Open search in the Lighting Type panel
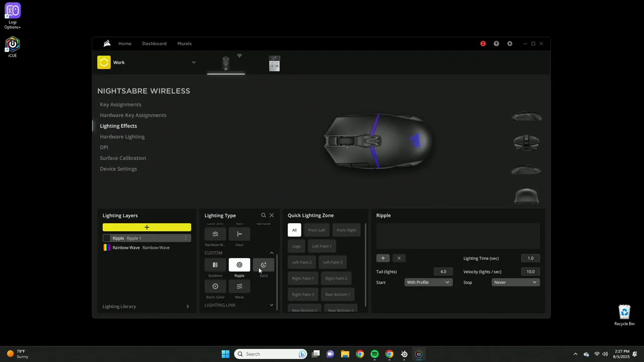Image resolution: width=644 pixels, height=362 pixels. click(x=263, y=215)
